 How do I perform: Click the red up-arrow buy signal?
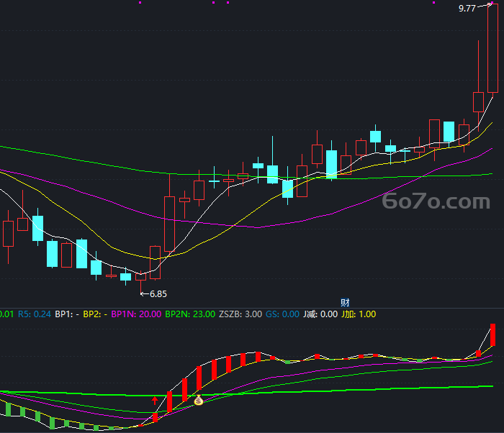(x=155, y=400)
